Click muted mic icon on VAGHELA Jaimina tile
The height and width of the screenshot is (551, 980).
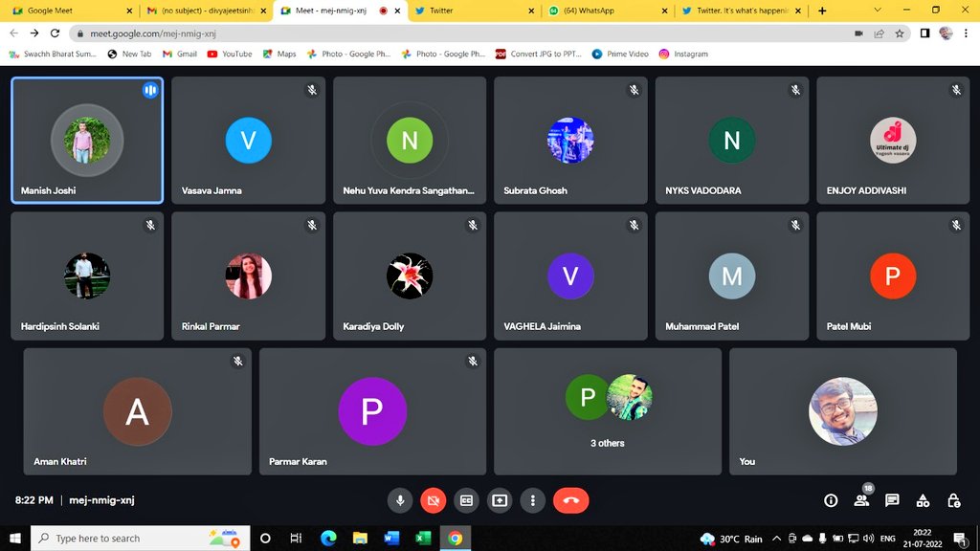tap(634, 225)
